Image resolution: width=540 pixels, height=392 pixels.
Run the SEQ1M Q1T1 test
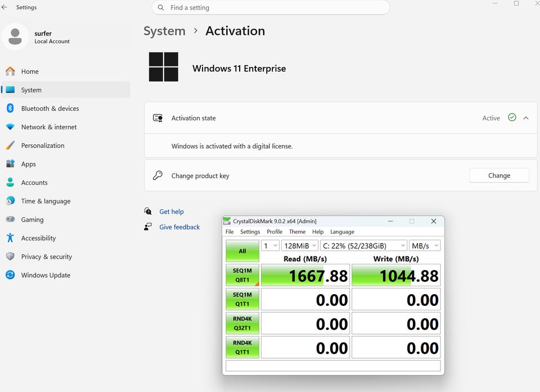click(x=242, y=299)
